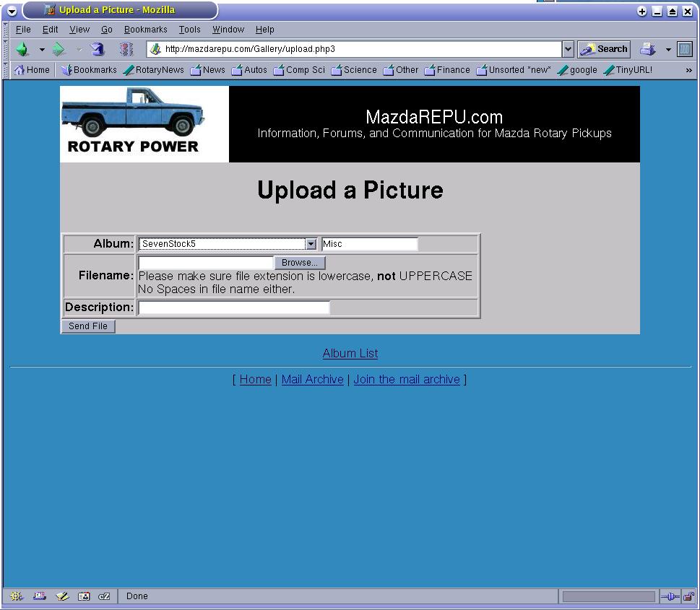Expand the Other bookmarks folder
700x610 pixels.
(401, 70)
